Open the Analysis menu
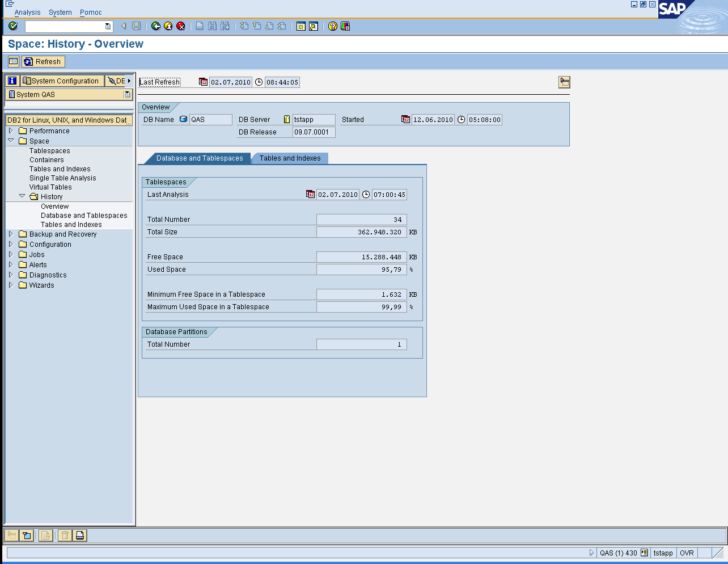728x564 pixels. [x=27, y=12]
